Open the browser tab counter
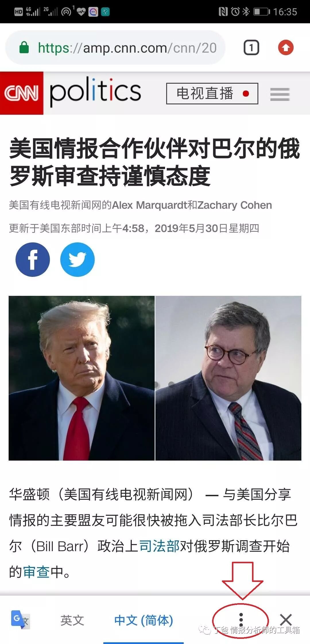The image size is (310, 644). click(x=251, y=48)
